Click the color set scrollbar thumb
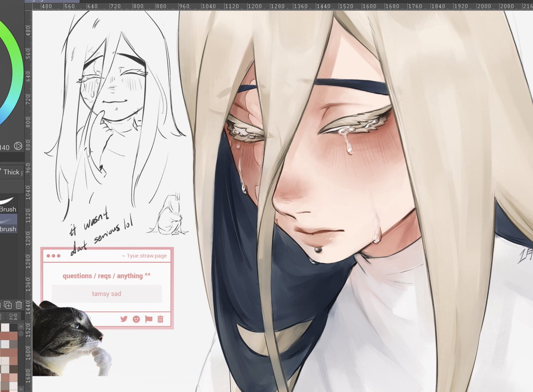This screenshot has height=392, width=533. 21,333
